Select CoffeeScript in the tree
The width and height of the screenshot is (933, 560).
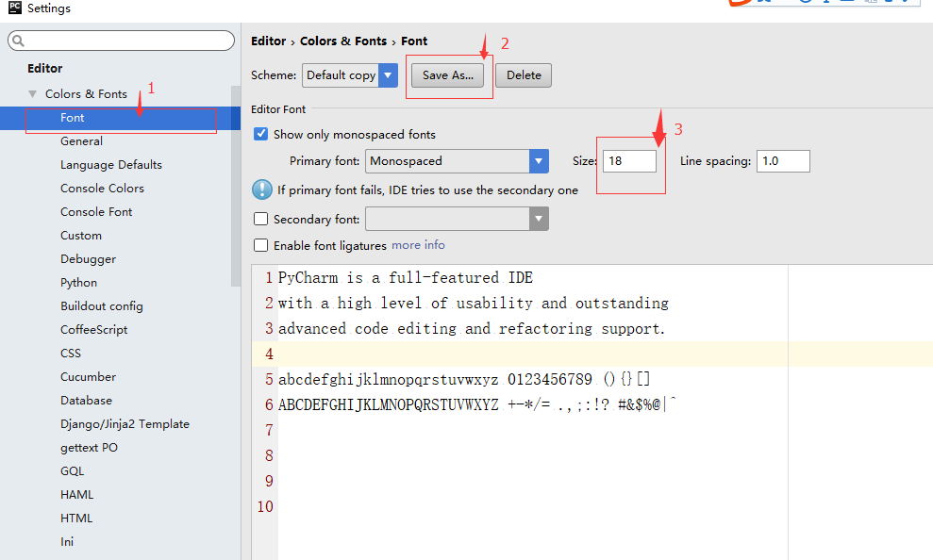pyautogui.click(x=94, y=329)
